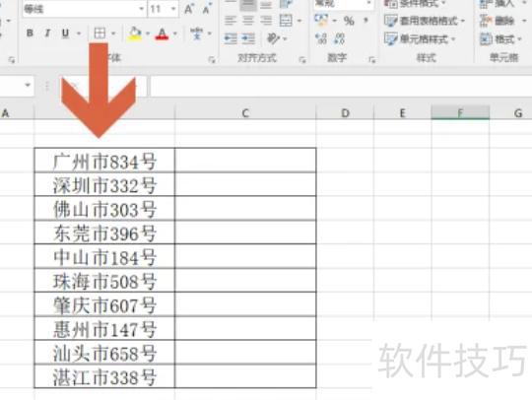
Task: Open underline style dropdown arrow
Action: coord(79,33)
